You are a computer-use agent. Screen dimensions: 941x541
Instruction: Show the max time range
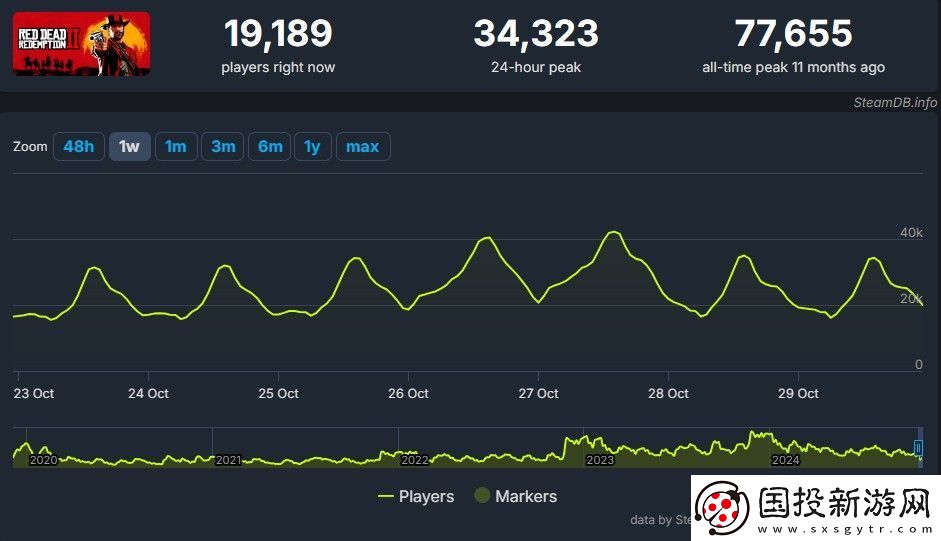point(362,147)
